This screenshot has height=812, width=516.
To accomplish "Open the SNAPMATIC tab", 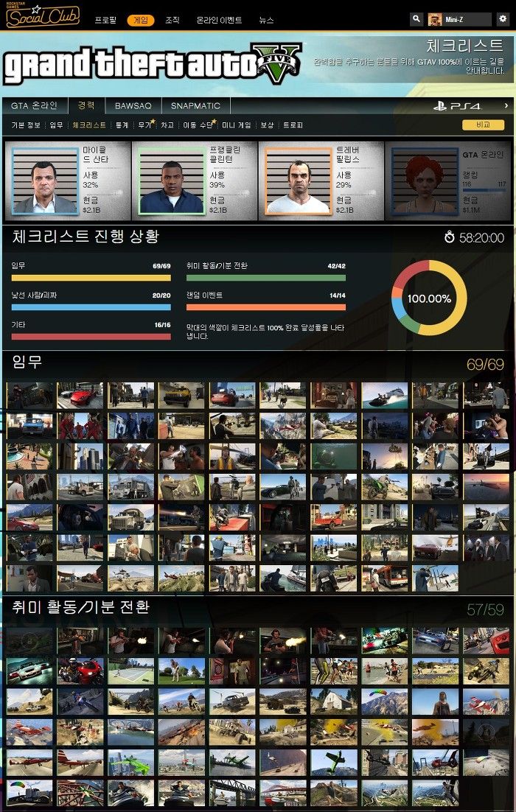I will 196,105.
